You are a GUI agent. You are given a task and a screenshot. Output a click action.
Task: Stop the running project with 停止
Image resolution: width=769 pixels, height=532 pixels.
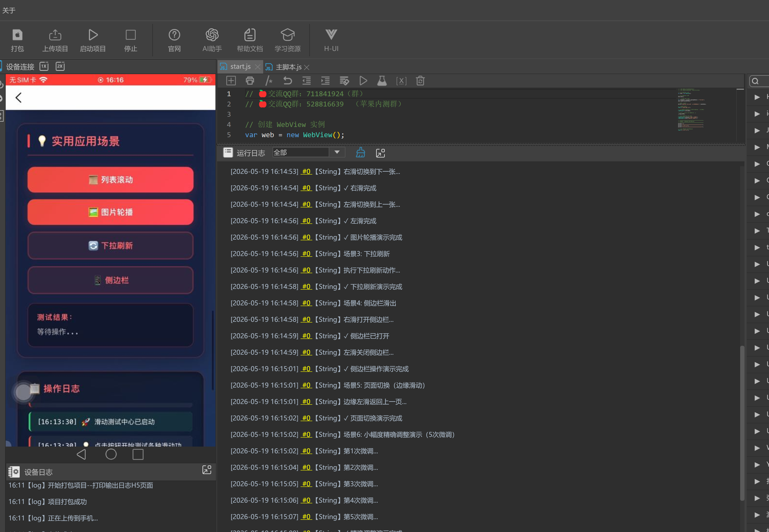point(131,35)
